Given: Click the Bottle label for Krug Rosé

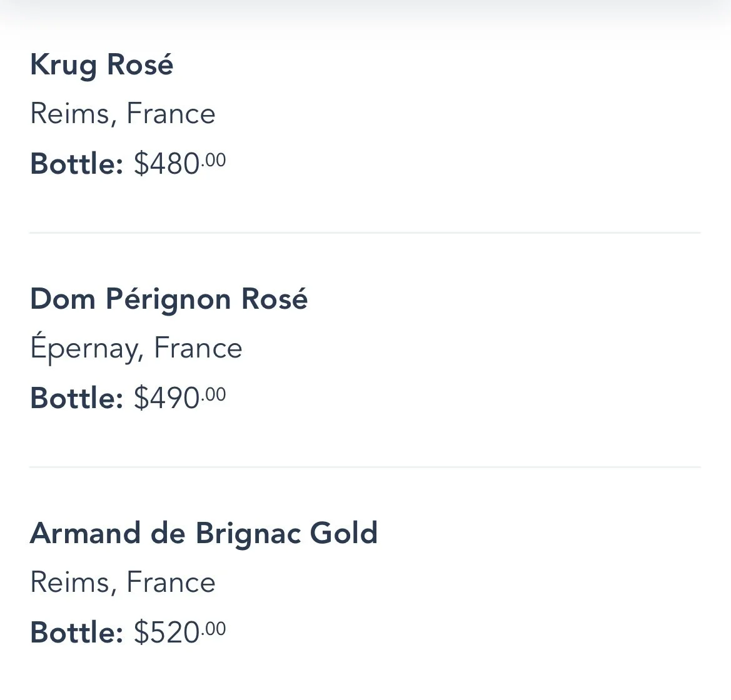Looking at the screenshot, I should coord(76,164).
